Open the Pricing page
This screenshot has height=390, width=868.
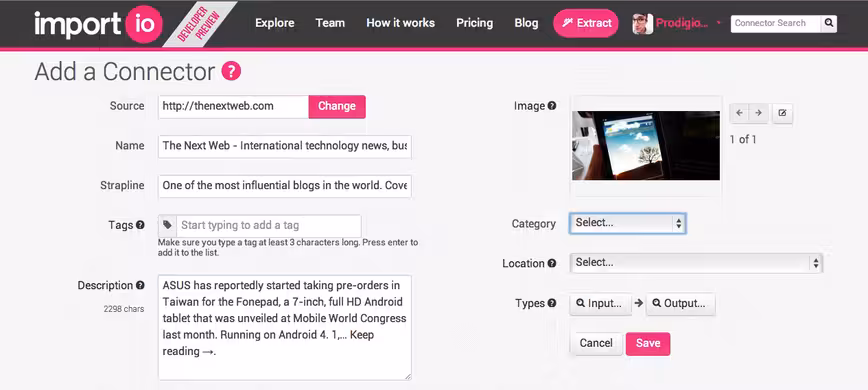pos(474,23)
